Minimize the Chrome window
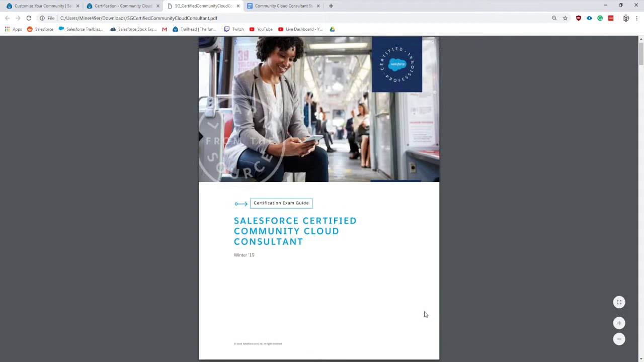The height and width of the screenshot is (362, 644). tap(605, 5)
